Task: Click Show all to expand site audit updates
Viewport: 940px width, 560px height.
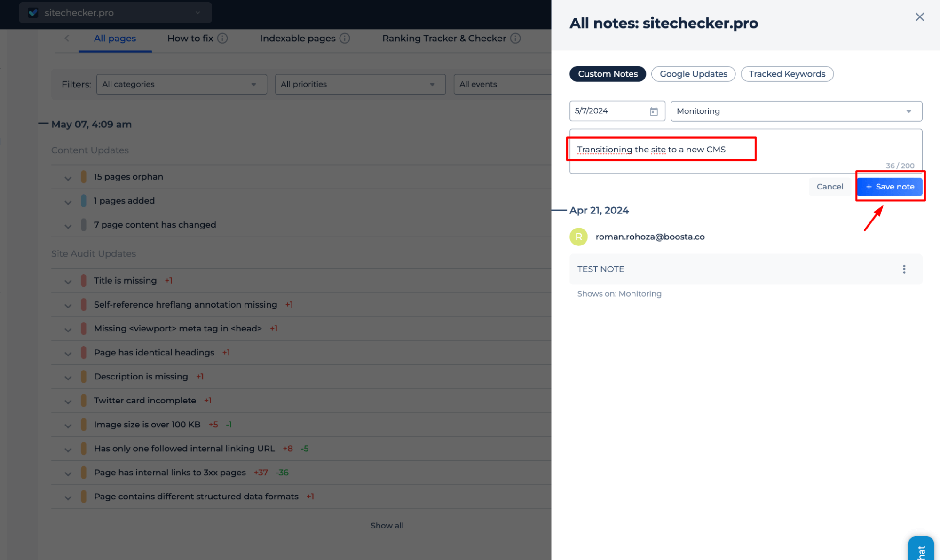Action: click(x=387, y=525)
